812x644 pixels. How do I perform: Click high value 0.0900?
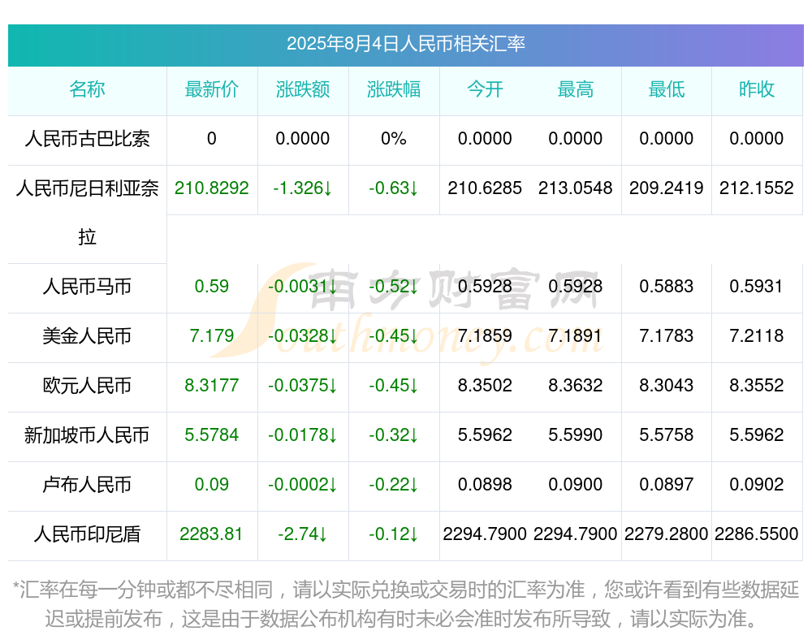click(x=576, y=485)
